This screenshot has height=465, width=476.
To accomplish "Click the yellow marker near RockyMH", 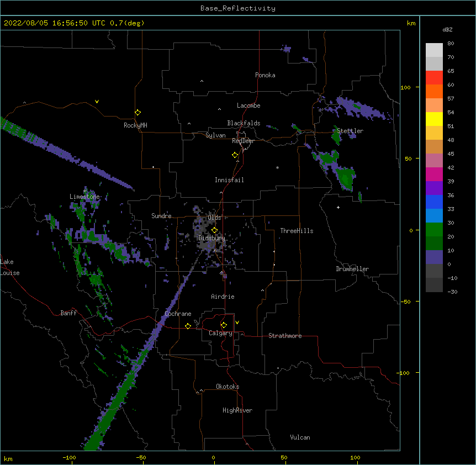I will coord(138,113).
